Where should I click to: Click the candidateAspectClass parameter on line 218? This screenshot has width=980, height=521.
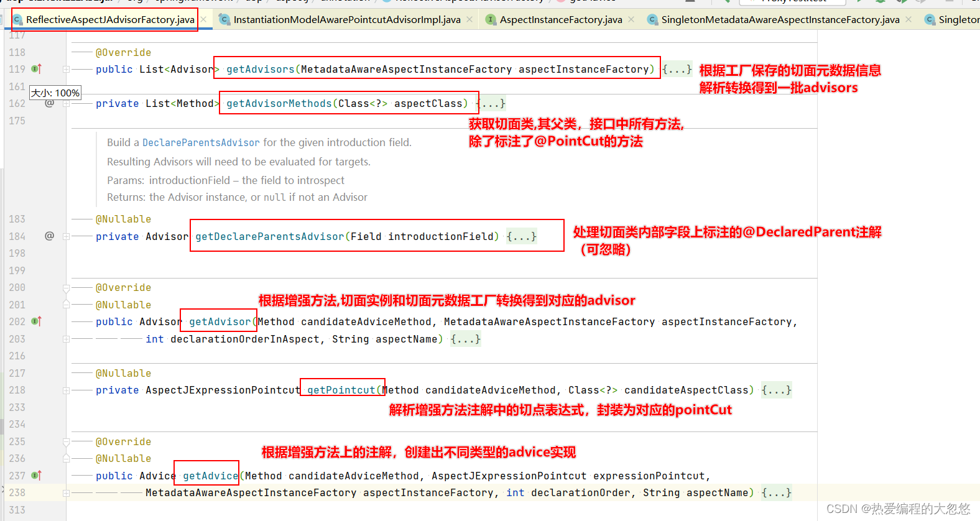click(686, 390)
